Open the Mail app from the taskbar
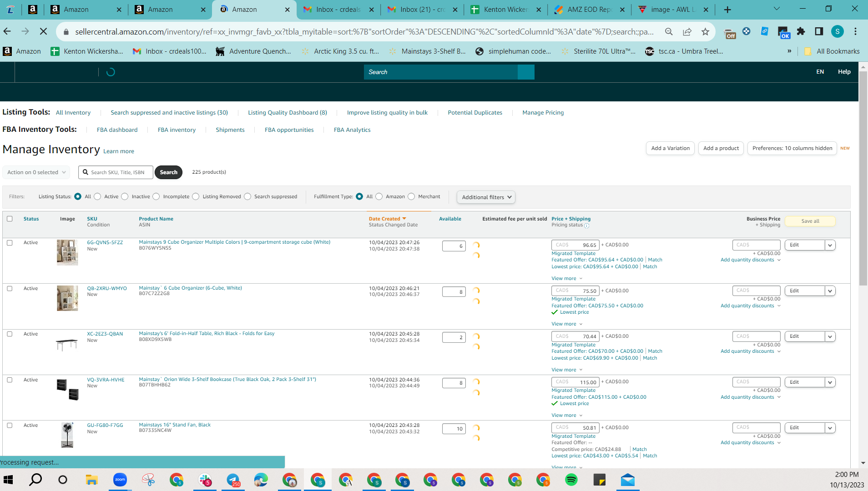 [627, 480]
